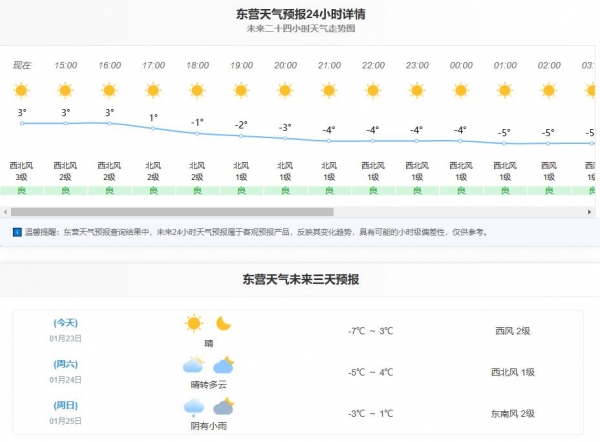The image size is (600, 442).
Task: Click the sun icon for 15:00
Action: (65, 90)
